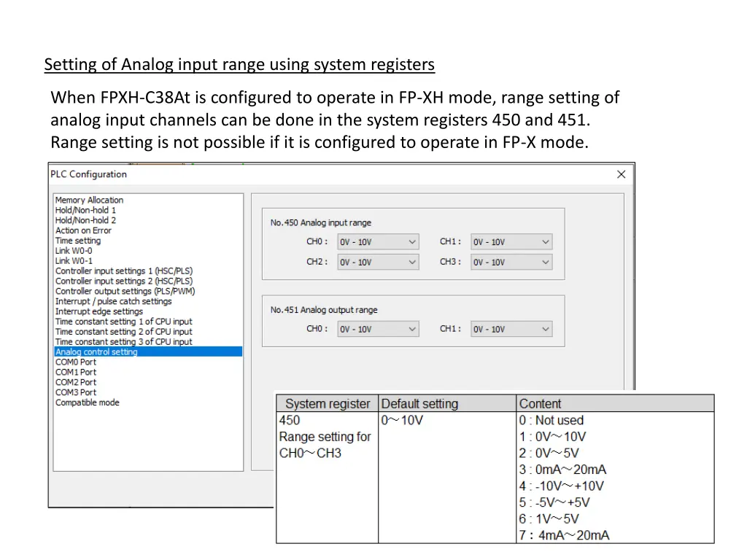The width and height of the screenshot is (747, 560).
Task: Click the 'No.450 Analog input range' label
Action: [x=321, y=222]
